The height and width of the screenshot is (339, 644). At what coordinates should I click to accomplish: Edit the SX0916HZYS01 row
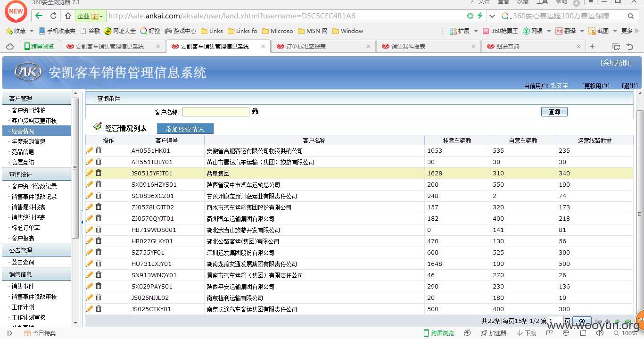(90, 184)
